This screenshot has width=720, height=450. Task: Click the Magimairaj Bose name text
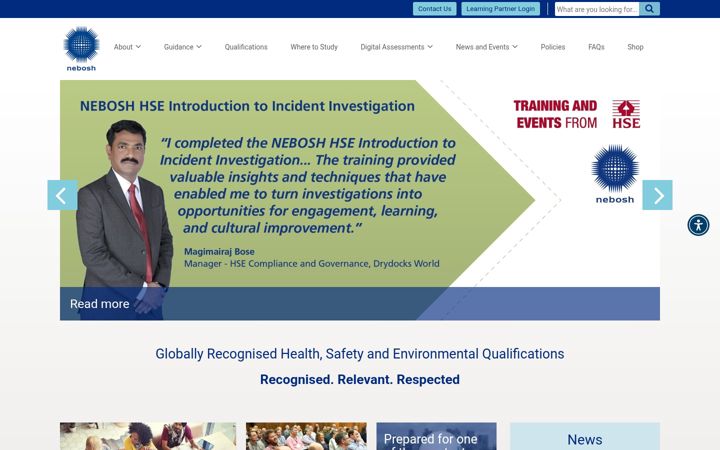[219, 252]
